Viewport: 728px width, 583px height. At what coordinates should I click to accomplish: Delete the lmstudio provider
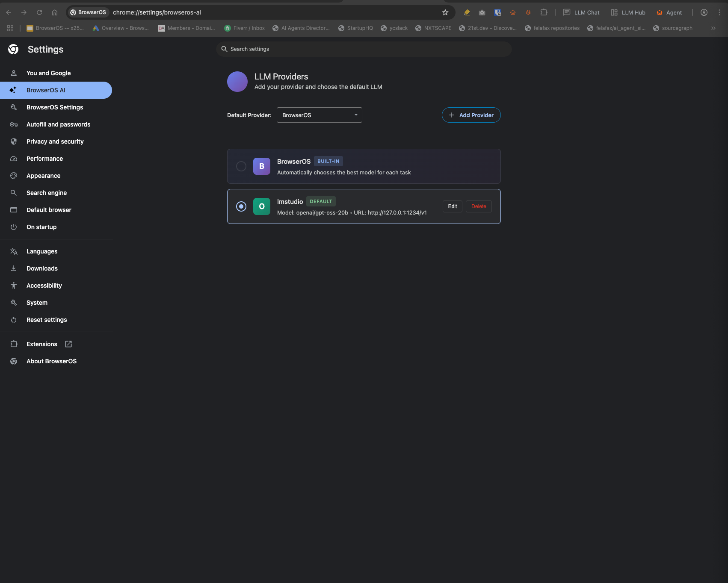(x=478, y=206)
